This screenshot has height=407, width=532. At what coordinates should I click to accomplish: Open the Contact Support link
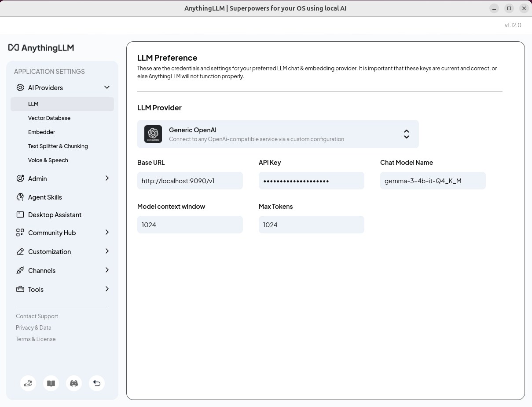point(37,316)
